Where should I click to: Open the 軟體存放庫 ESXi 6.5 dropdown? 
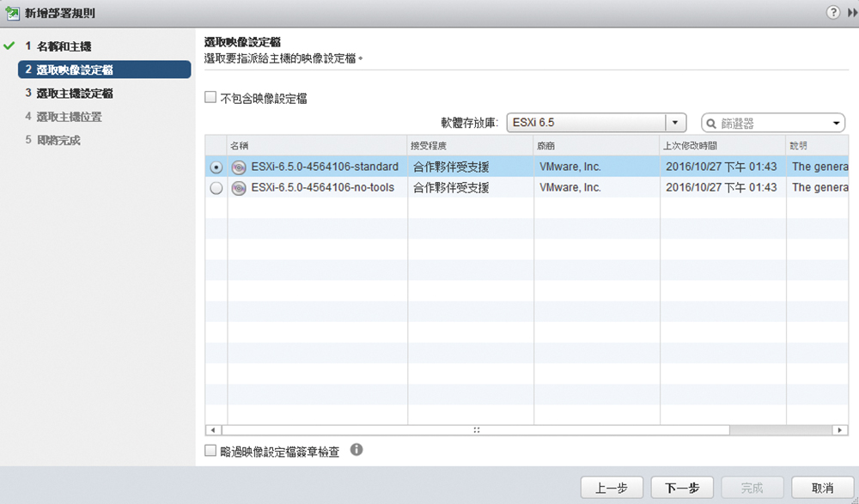(596, 123)
